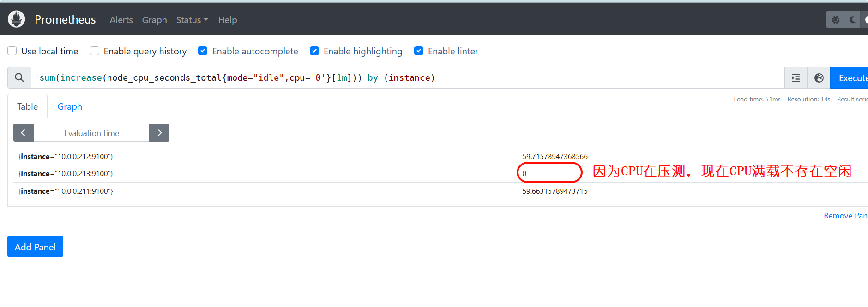
Task: Click the Add Panel button
Action: coord(35,247)
